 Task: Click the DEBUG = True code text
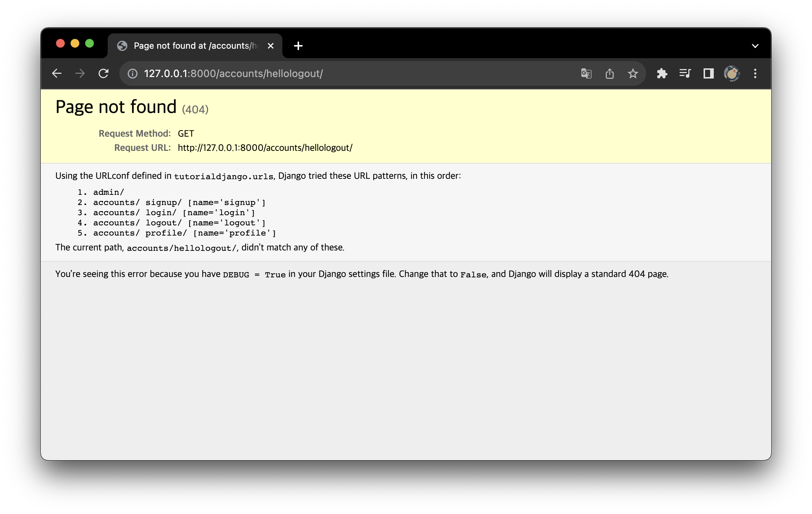pyautogui.click(x=254, y=275)
